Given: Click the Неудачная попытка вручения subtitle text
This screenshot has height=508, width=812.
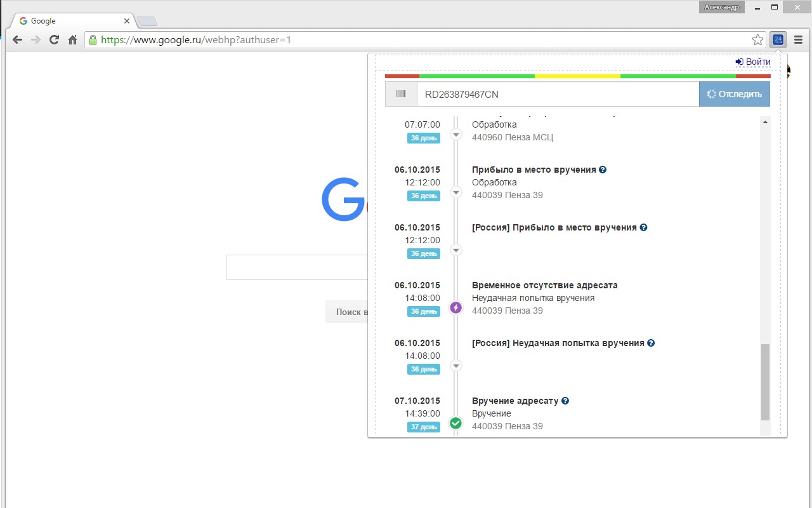Looking at the screenshot, I should point(534,298).
